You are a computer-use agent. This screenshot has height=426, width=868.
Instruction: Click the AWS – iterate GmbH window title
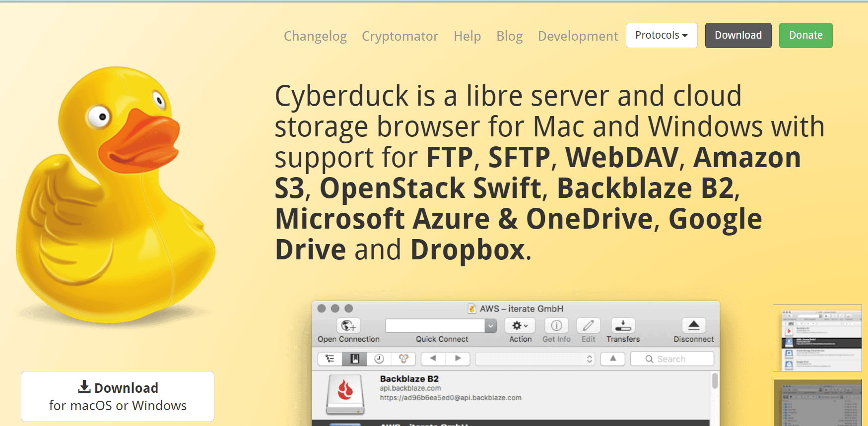tap(521, 308)
